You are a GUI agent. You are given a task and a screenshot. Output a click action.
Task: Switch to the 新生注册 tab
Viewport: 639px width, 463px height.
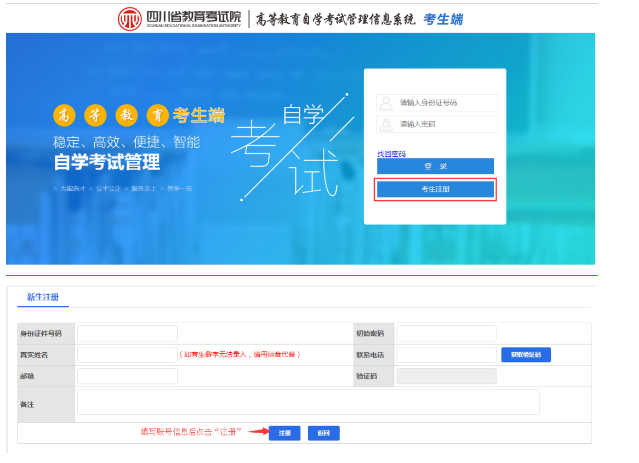pyautogui.click(x=43, y=297)
